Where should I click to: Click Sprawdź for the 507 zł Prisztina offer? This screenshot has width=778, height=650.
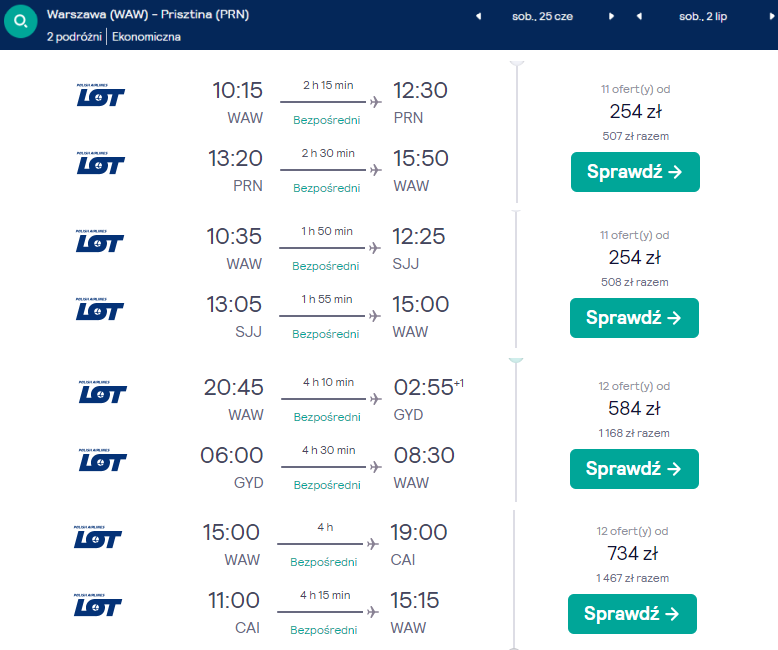click(635, 172)
